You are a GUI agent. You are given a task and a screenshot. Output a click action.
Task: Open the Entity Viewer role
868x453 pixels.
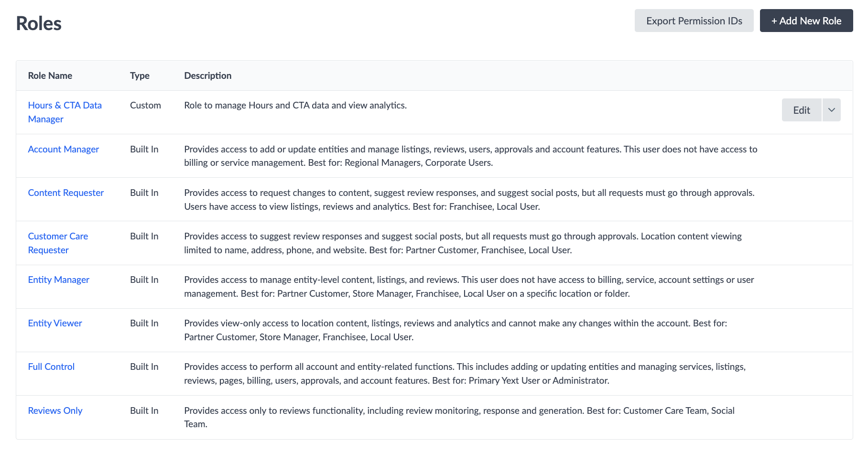pos(55,323)
